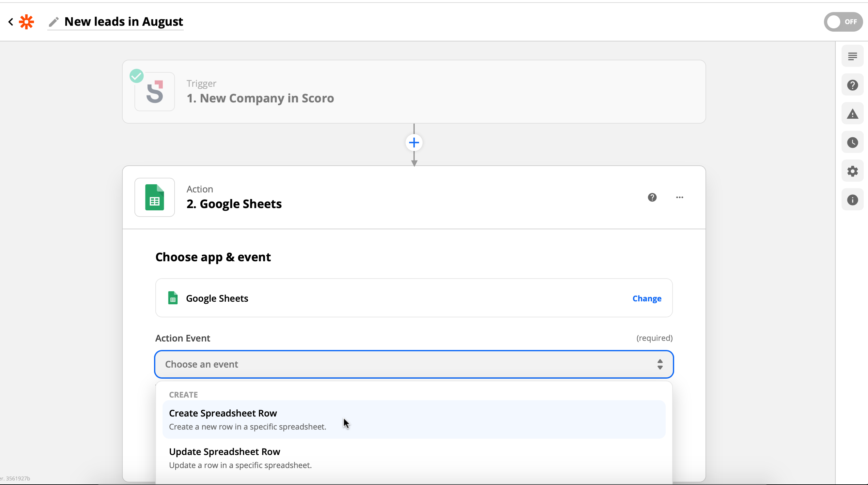Image resolution: width=868 pixels, height=485 pixels.
Task: Toggle the Zap ON/OFF switch
Action: [843, 22]
